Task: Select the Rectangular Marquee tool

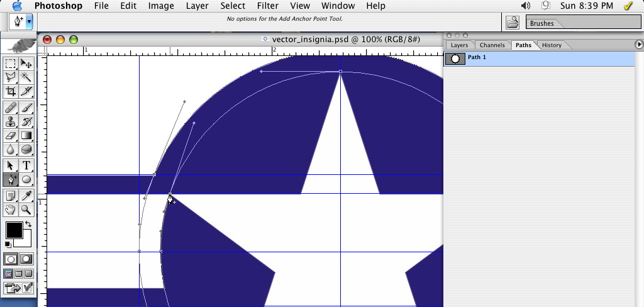Action: click(11, 64)
